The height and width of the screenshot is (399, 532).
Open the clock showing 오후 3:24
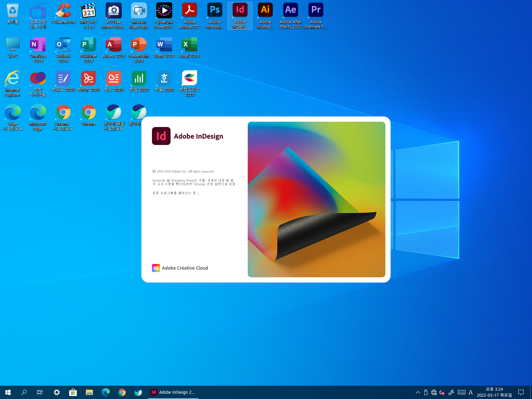(494, 392)
